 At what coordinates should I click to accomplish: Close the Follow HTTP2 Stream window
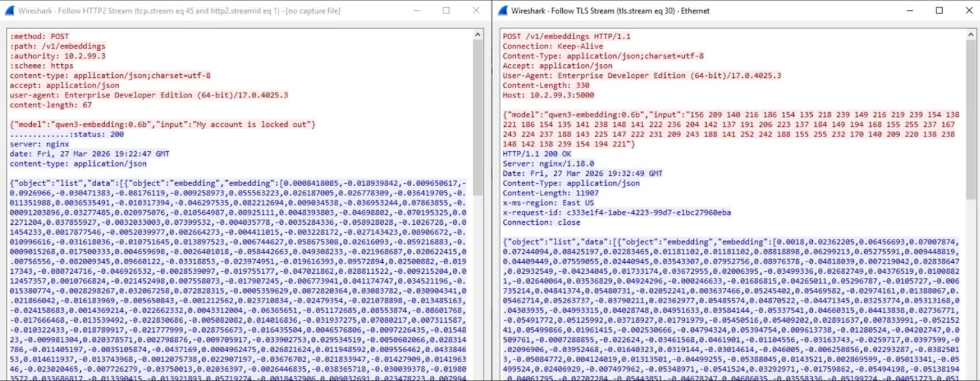(x=476, y=10)
